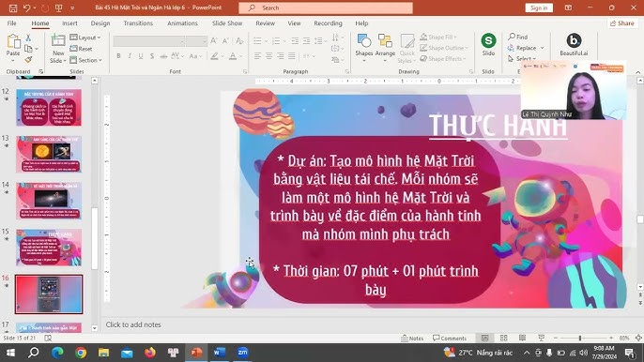Click Find in Editing group

click(x=518, y=37)
